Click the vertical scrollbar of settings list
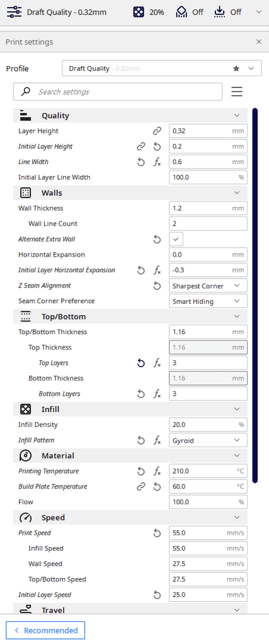 coord(255,296)
